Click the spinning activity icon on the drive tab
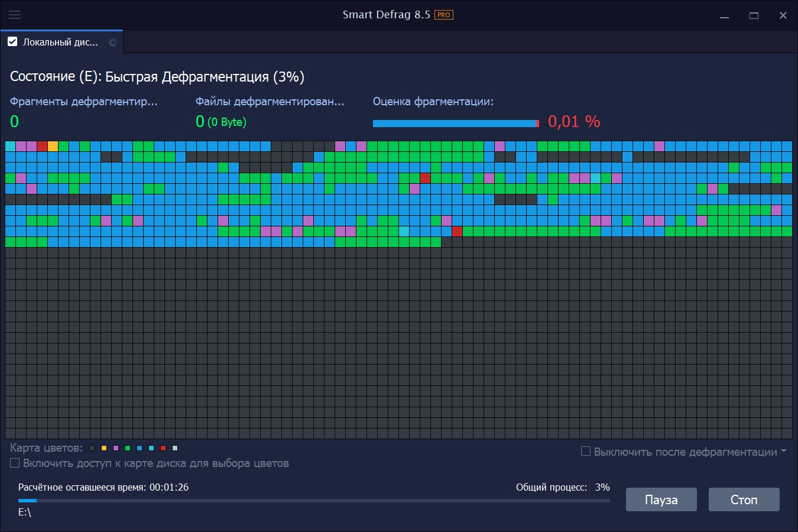This screenshot has width=798, height=532. [x=112, y=42]
